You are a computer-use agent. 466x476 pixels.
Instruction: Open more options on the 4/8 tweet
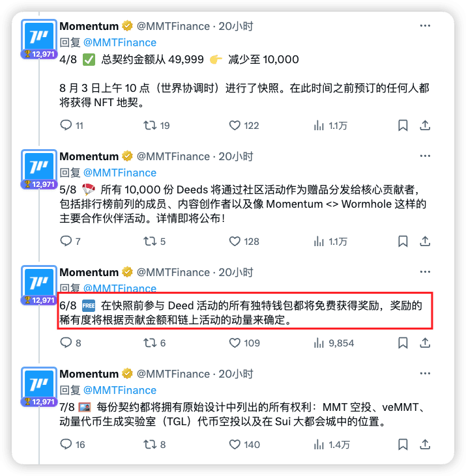pyautogui.click(x=425, y=26)
